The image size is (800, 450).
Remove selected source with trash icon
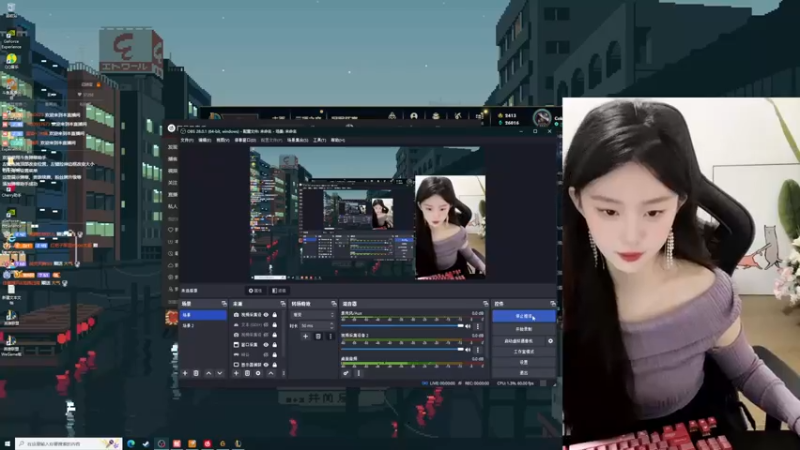[247, 373]
